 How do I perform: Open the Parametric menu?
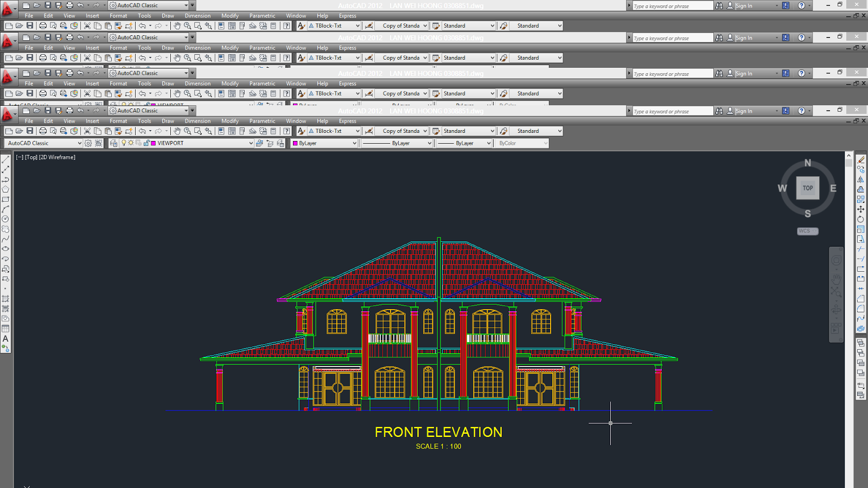[x=262, y=120]
